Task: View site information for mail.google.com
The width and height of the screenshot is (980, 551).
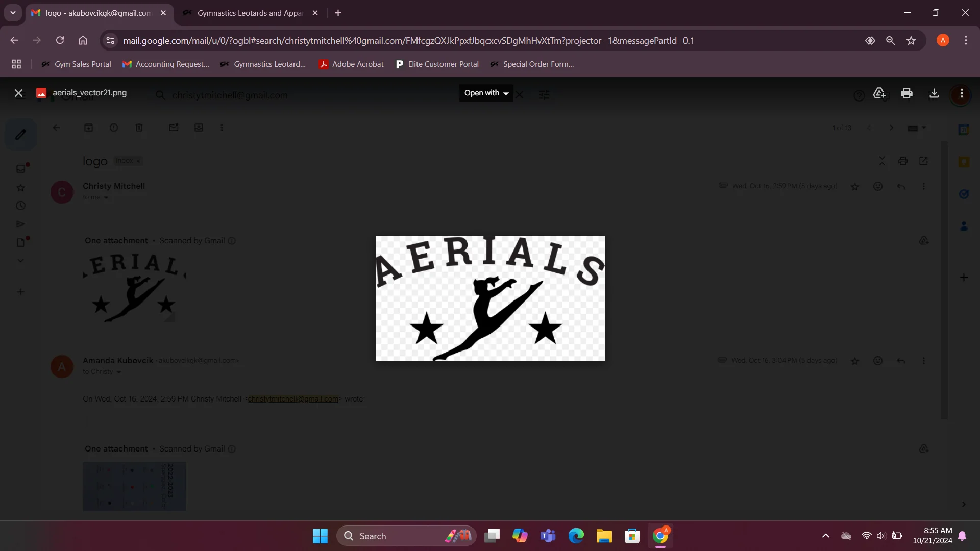Action: [x=110, y=40]
